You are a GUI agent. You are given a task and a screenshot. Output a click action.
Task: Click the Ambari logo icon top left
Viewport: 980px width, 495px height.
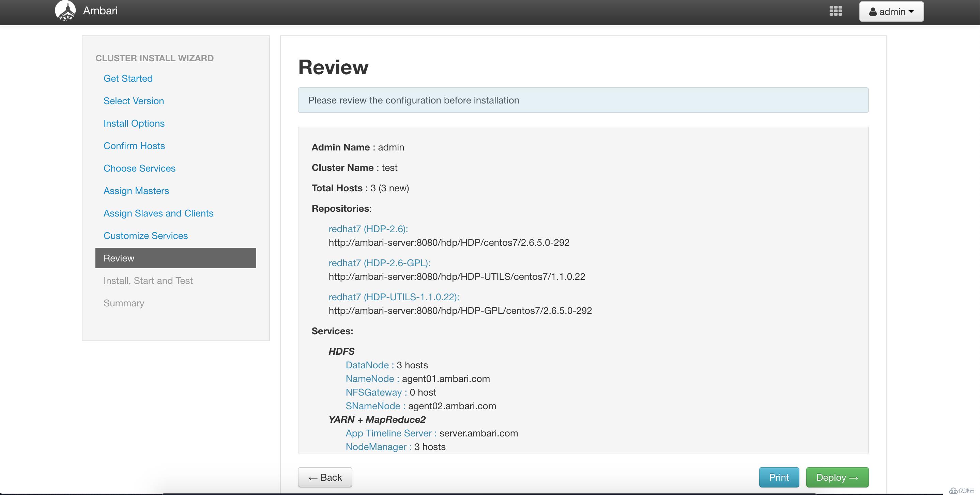(65, 11)
